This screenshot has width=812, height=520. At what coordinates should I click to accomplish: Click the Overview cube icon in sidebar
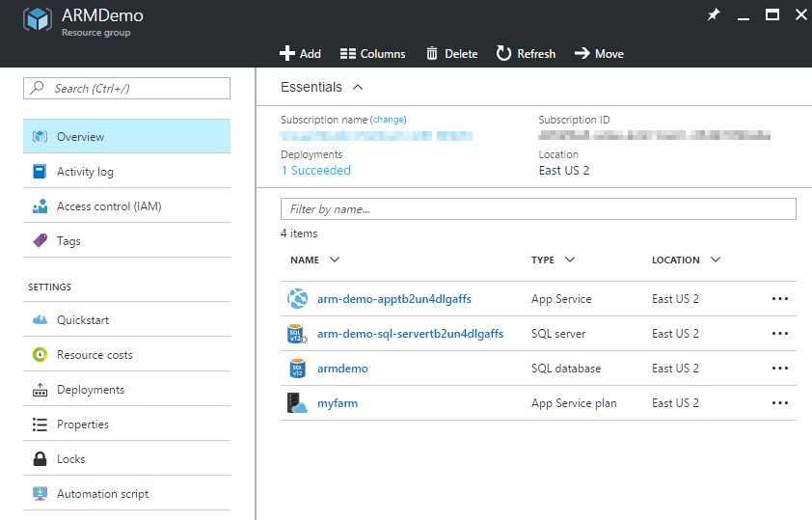click(x=40, y=136)
